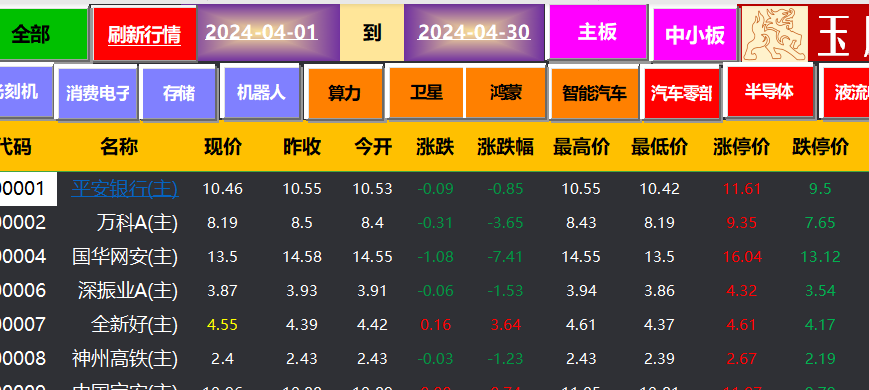Click the 昨收 column header
869x390 pixels.
click(x=302, y=147)
